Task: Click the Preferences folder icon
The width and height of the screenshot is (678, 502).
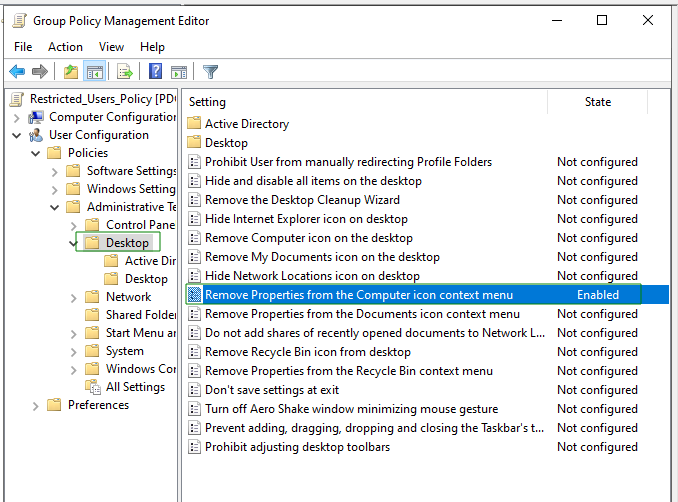Action: pyautogui.click(x=54, y=405)
